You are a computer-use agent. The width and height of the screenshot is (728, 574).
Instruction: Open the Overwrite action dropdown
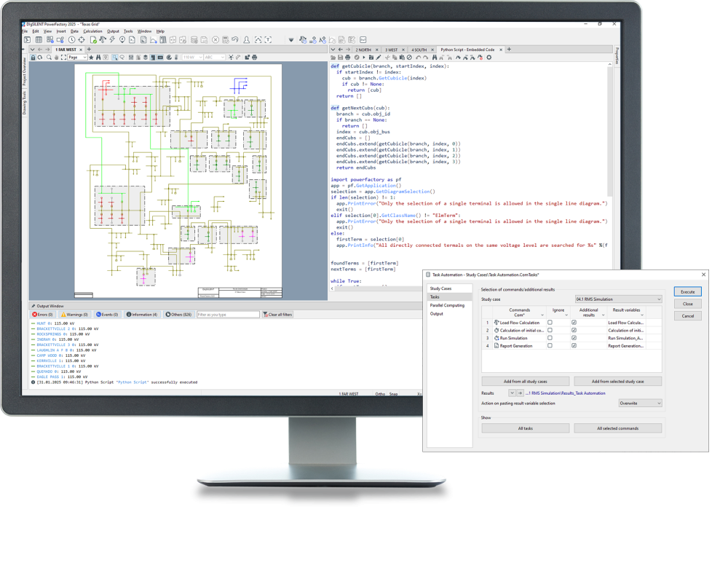(x=640, y=403)
